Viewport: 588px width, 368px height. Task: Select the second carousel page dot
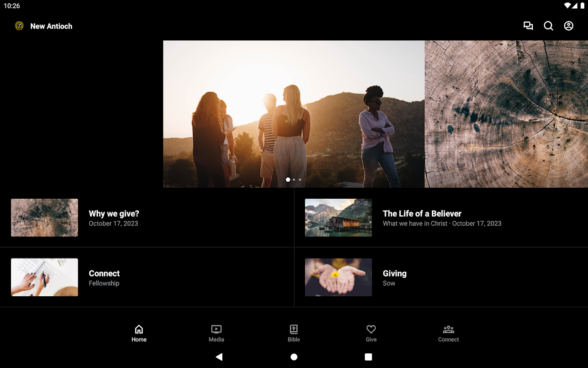(x=294, y=180)
